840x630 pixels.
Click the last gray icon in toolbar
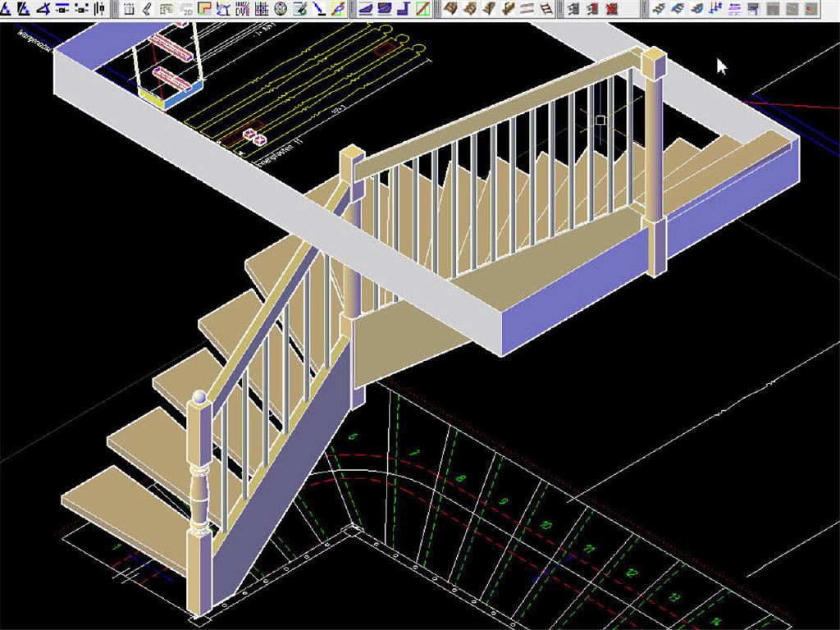pyautogui.click(x=810, y=10)
